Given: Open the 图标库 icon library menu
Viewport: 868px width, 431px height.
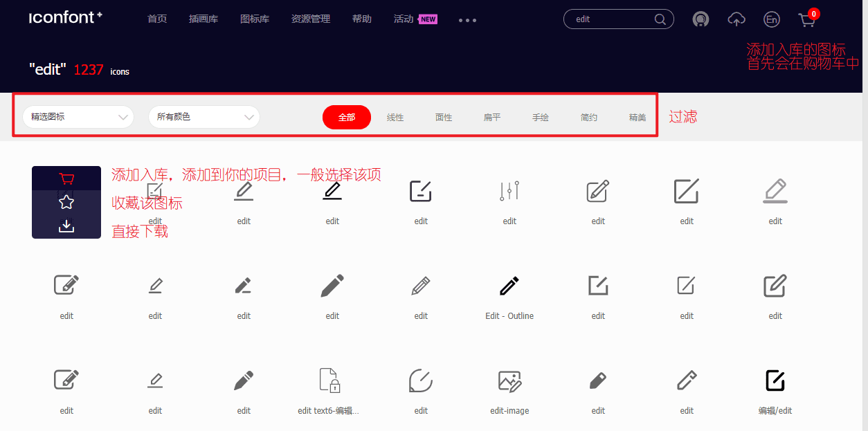Looking at the screenshot, I should click(x=255, y=19).
